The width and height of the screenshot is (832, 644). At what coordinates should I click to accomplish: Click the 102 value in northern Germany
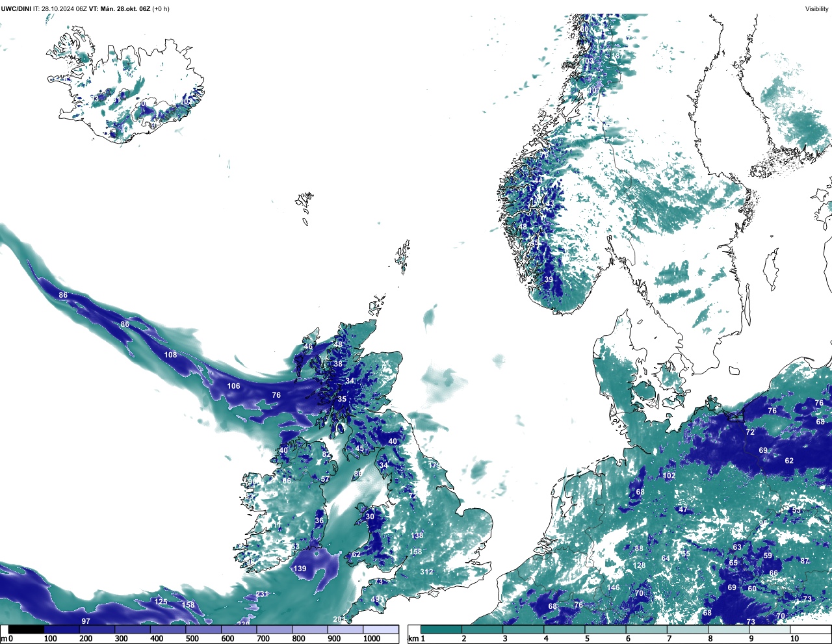click(669, 476)
